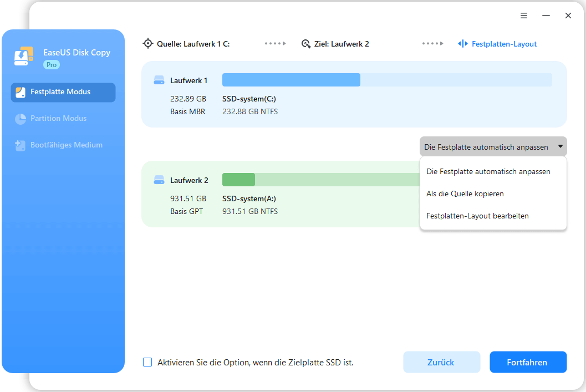586x392 pixels.
Task: Open the Festplatten-Layout step
Action: pyautogui.click(x=504, y=44)
